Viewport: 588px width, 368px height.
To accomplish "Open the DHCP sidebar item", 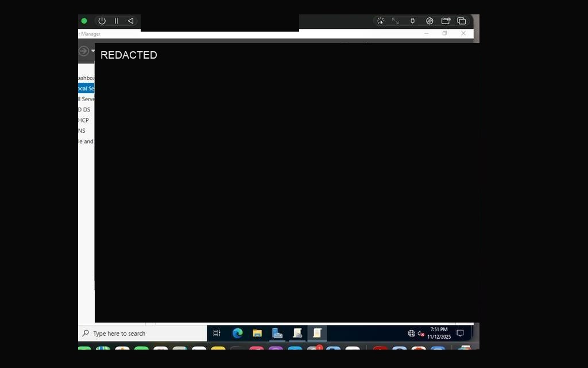I will (x=86, y=120).
